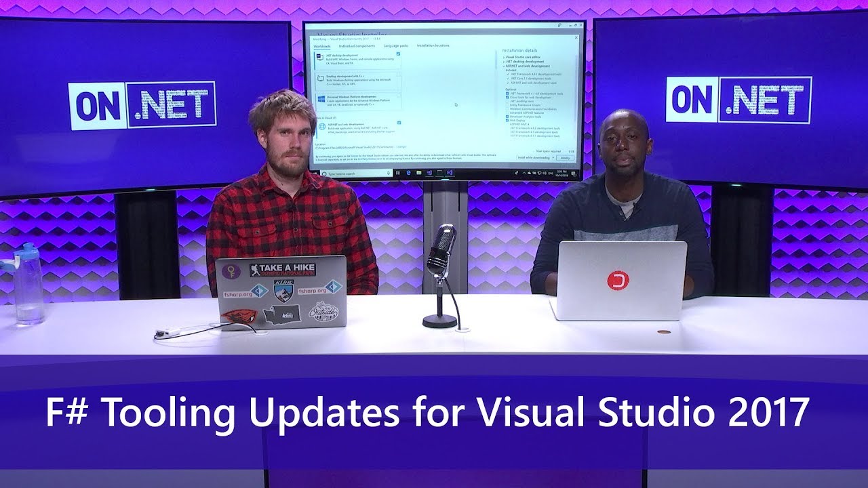Open the Installation locations tab

pos(433,45)
